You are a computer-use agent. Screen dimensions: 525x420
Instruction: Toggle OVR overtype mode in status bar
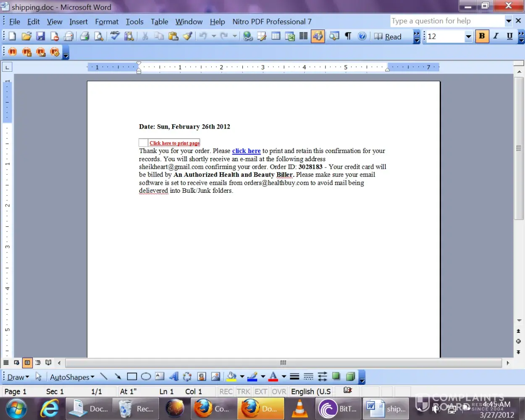[279, 391]
